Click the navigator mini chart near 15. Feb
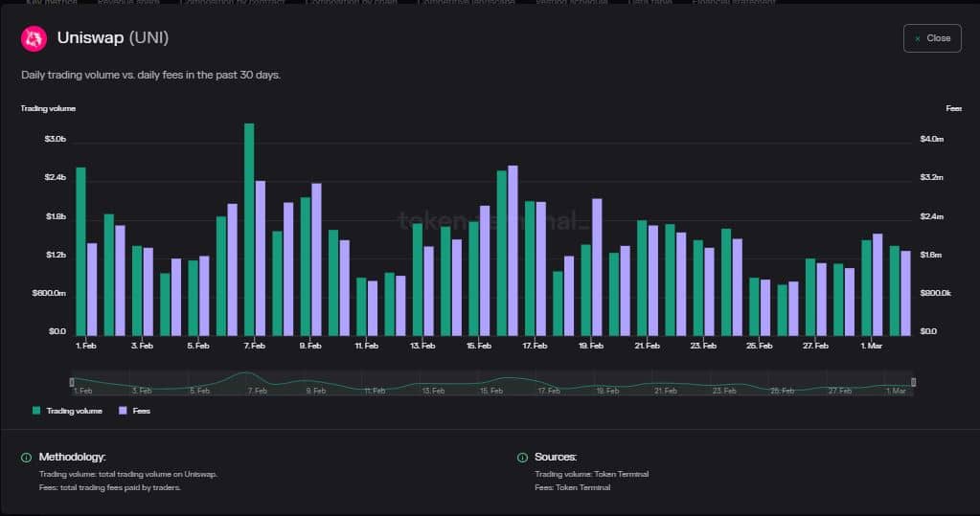 [491, 382]
